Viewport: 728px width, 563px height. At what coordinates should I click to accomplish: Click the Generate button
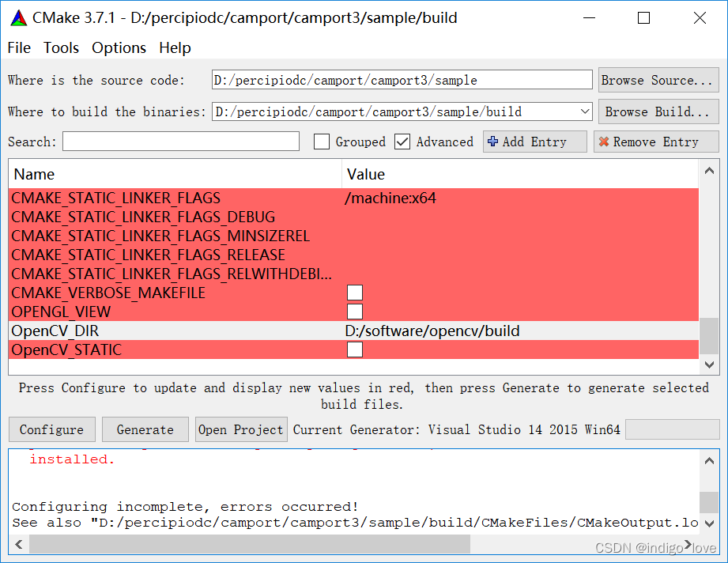pyautogui.click(x=145, y=429)
